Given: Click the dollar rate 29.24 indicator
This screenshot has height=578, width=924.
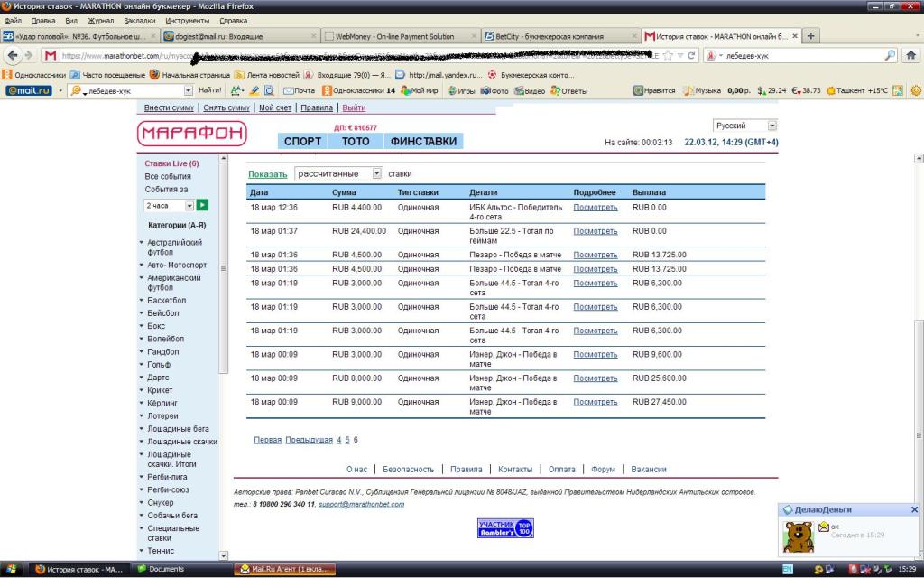Looking at the screenshot, I should coord(772,91).
